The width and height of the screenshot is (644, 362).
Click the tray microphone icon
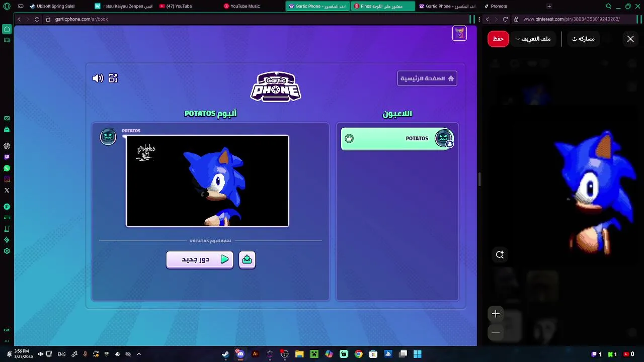(85, 354)
